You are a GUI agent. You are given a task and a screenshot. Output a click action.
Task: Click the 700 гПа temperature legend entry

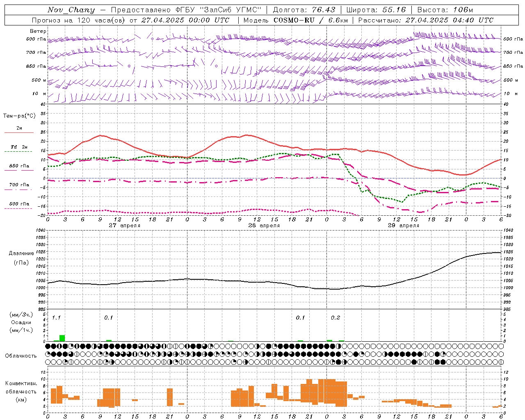pyautogui.click(x=19, y=185)
